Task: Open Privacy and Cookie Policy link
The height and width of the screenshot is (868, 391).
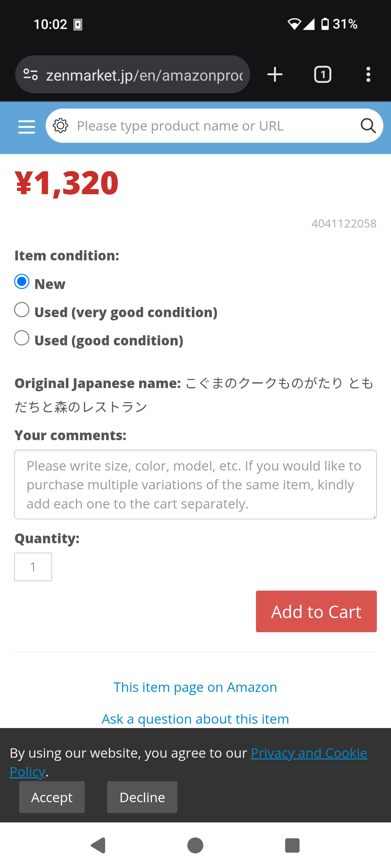Action: click(309, 753)
